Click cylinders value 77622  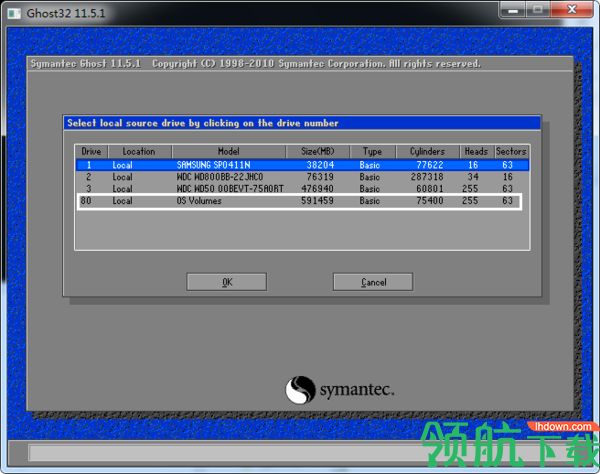(x=430, y=165)
